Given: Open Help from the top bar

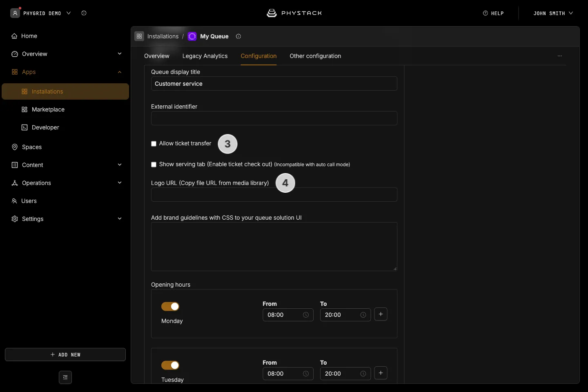Looking at the screenshot, I should (x=493, y=13).
